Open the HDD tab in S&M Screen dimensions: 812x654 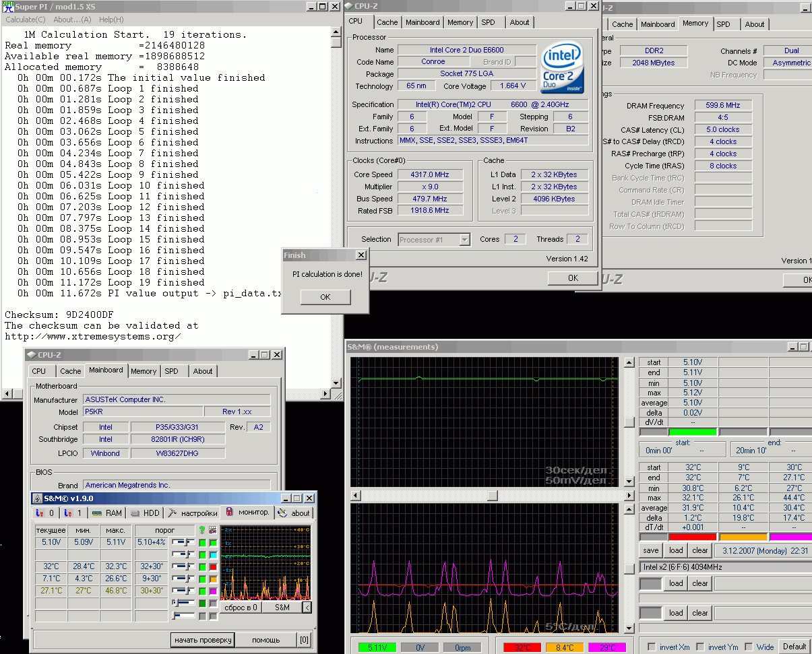coord(145,513)
